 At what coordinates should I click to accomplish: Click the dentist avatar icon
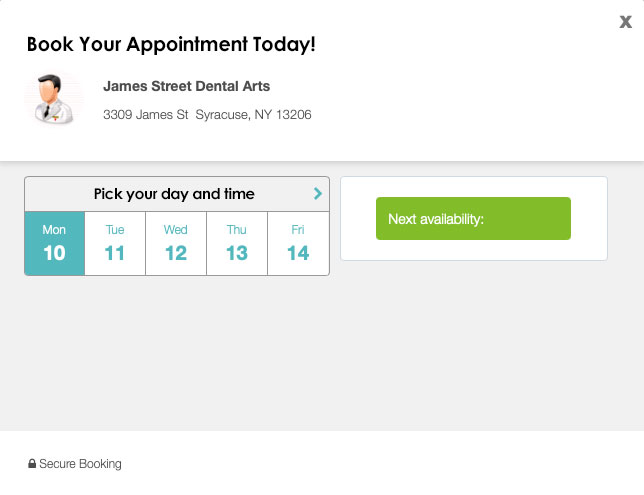pyautogui.click(x=54, y=99)
